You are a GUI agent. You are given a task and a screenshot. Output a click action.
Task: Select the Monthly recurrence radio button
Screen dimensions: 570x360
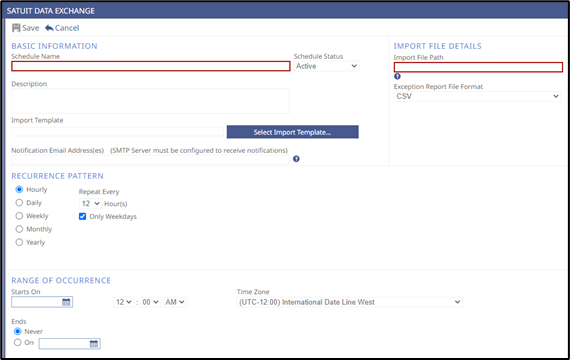tap(19, 229)
